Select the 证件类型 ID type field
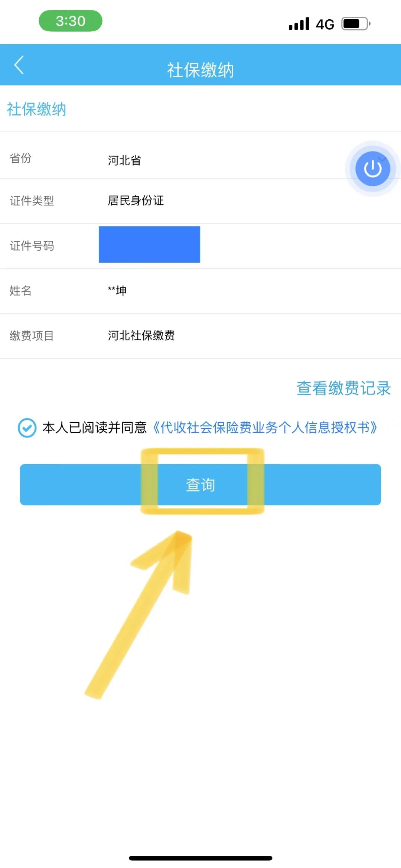 (200, 201)
